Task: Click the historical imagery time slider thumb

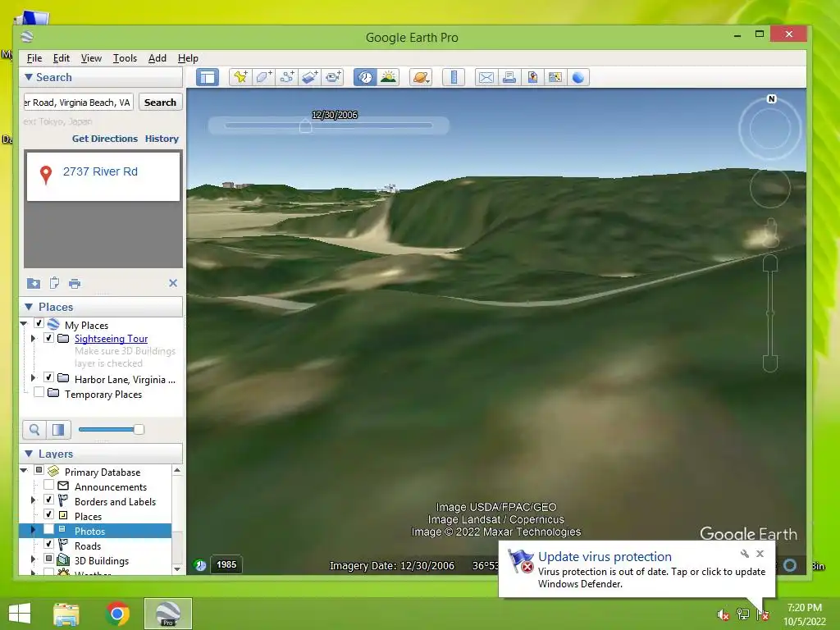Action: tap(305, 126)
